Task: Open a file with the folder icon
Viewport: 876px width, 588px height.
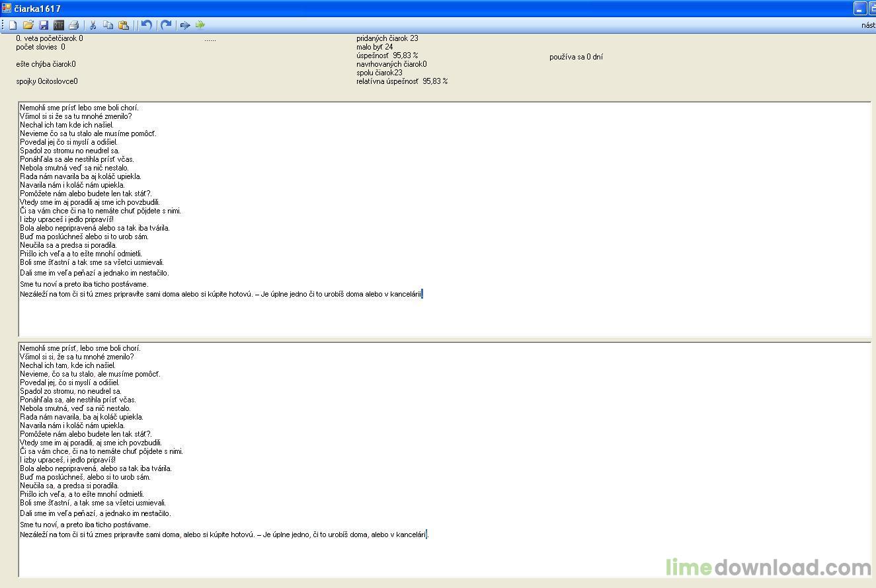Action: coord(28,25)
